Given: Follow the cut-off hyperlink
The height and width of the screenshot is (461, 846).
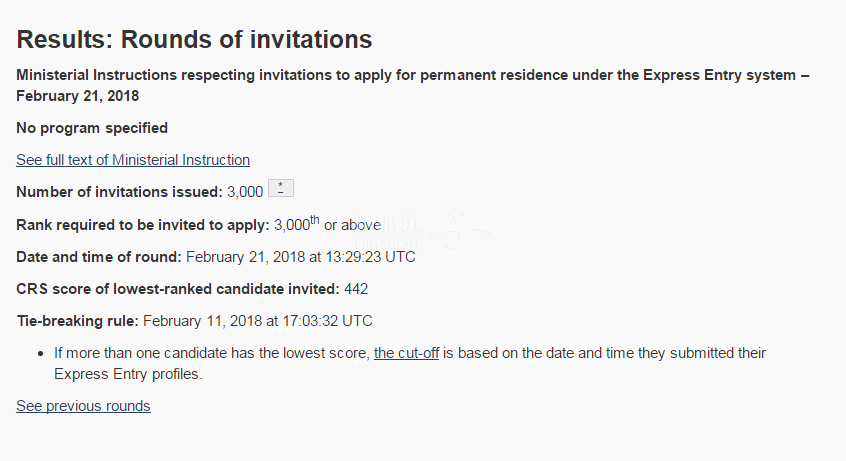Looking at the screenshot, I should (x=406, y=353).
